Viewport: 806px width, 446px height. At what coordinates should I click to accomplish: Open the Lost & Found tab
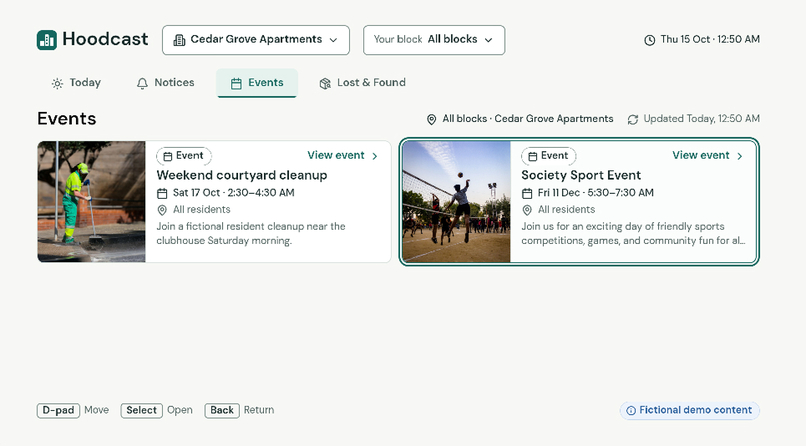point(362,83)
